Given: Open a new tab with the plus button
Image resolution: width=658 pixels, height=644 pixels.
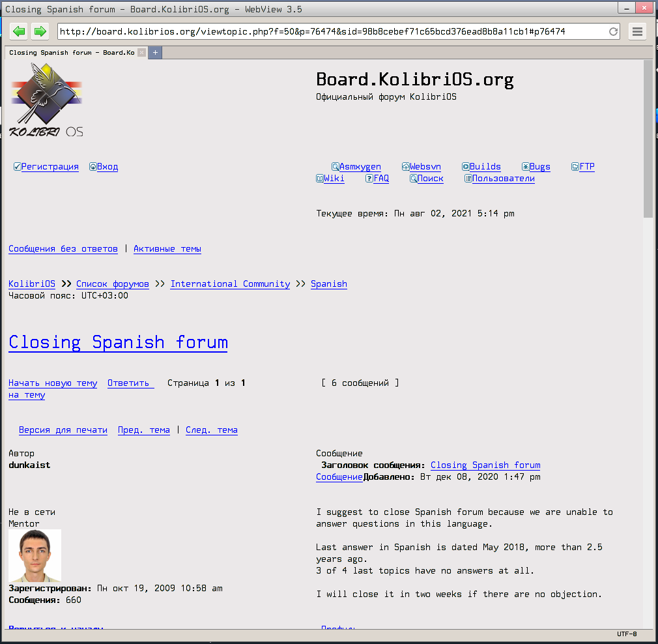Looking at the screenshot, I should click(x=154, y=52).
